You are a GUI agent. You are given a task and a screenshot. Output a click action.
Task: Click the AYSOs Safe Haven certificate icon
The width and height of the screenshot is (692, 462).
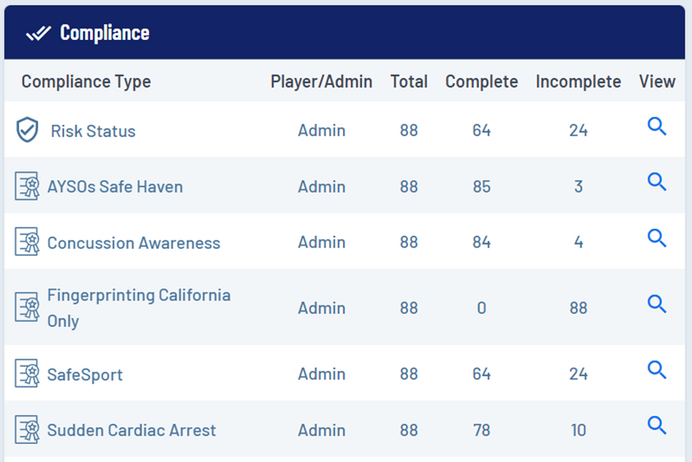27,186
